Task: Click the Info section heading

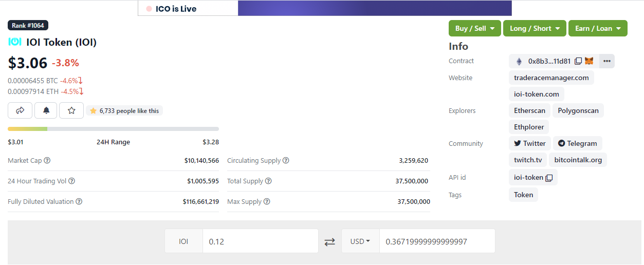Action: (x=458, y=46)
